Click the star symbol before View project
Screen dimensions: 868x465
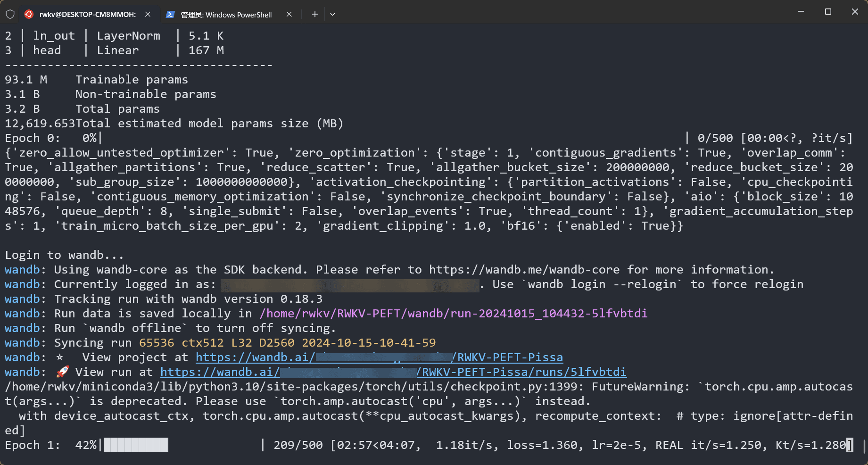coord(60,357)
